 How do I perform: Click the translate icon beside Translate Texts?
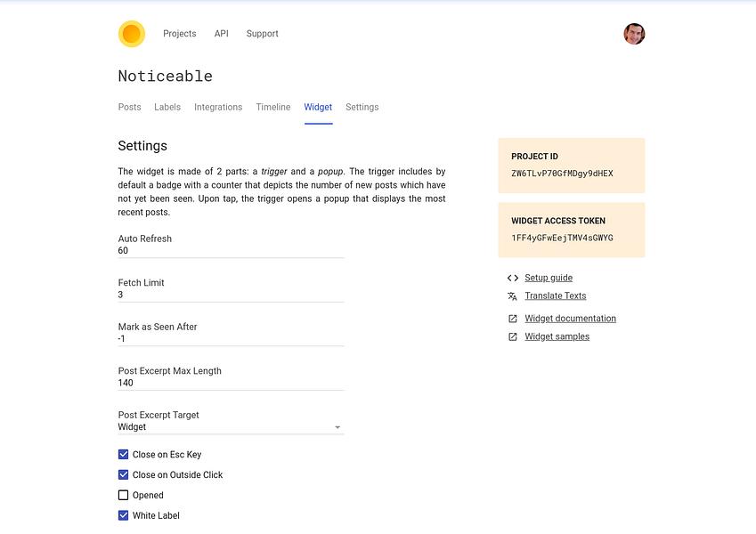point(513,295)
